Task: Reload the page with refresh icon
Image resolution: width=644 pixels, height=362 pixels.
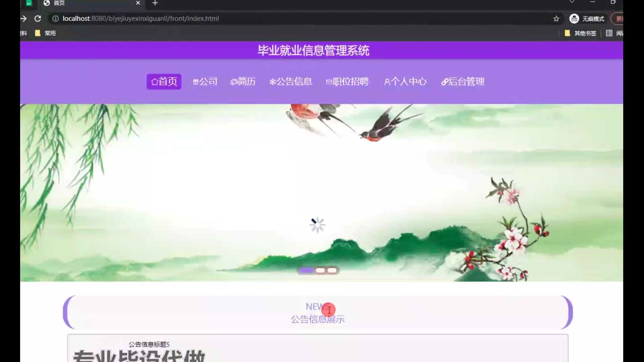Action: pos(38,19)
